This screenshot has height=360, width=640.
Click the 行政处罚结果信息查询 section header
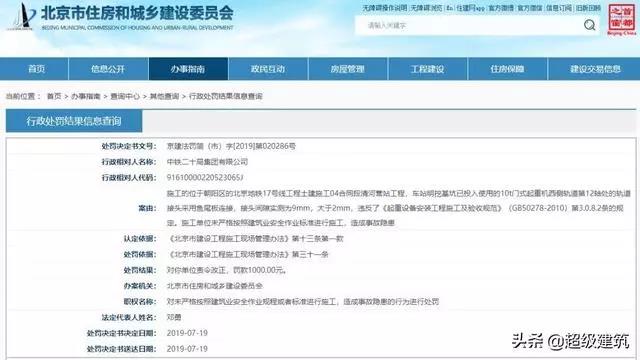coord(74,121)
